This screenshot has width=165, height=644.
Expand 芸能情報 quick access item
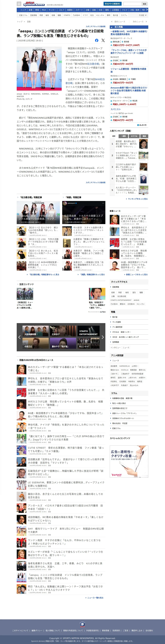click(129, 287)
